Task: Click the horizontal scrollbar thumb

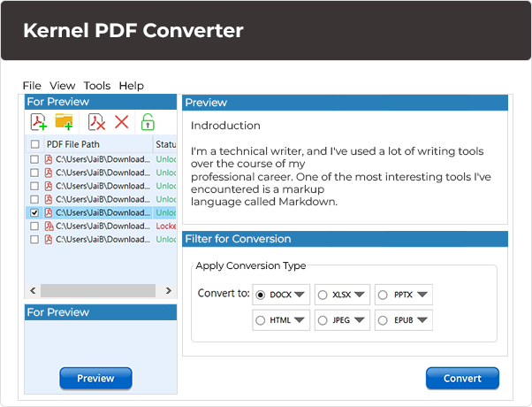Action: coord(98,291)
